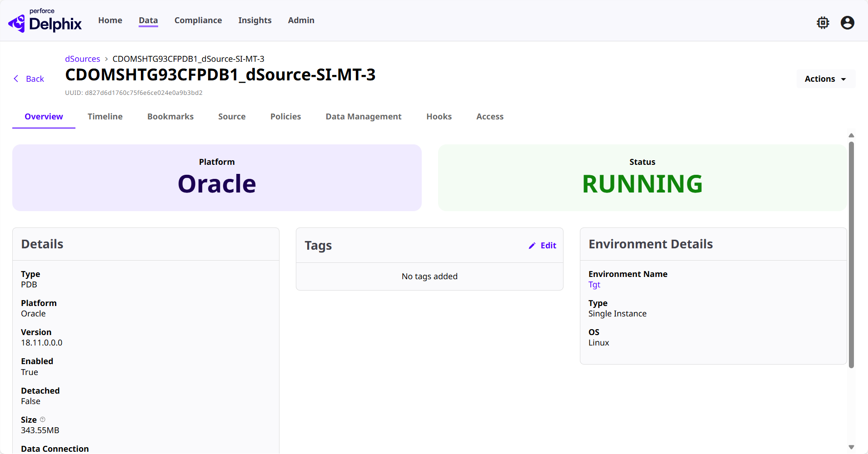Image resolution: width=868 pixels, height=454 pixels.
Task: Click the Edit tags button
Action: point(543,246)
